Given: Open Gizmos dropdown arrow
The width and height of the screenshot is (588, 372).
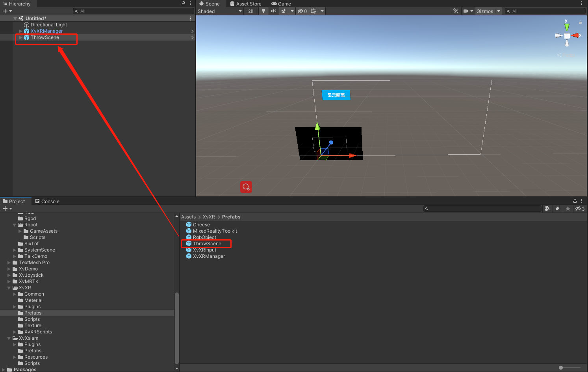Looking at the screenshot, I should click(x=499, y=11).
